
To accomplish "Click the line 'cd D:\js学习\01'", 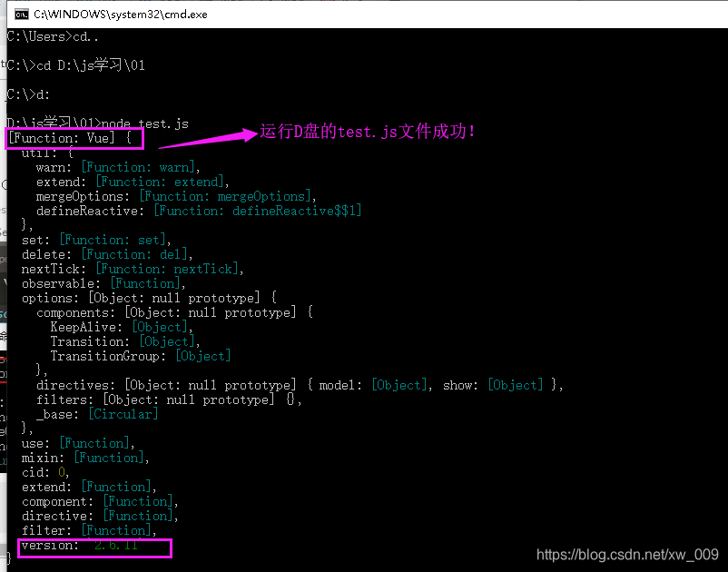I will point(91,65).
